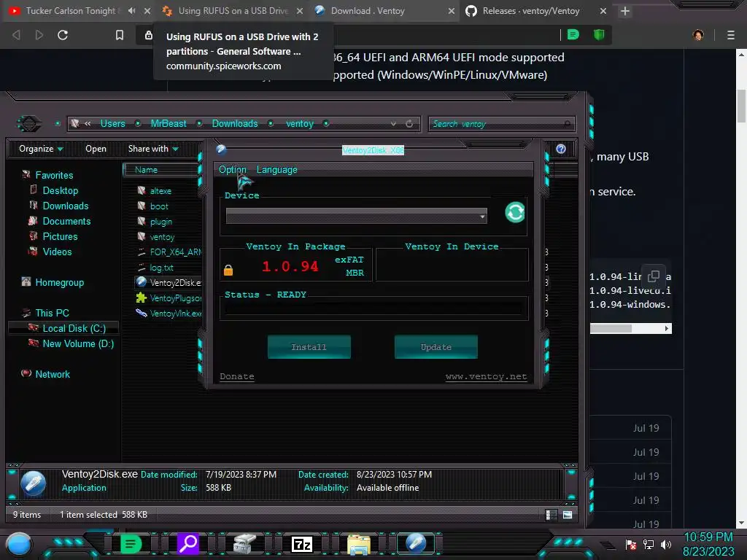Open Homegroup in the navigation pane
The height and width of the screenshot is (560, 747).
tap(59, 282)
